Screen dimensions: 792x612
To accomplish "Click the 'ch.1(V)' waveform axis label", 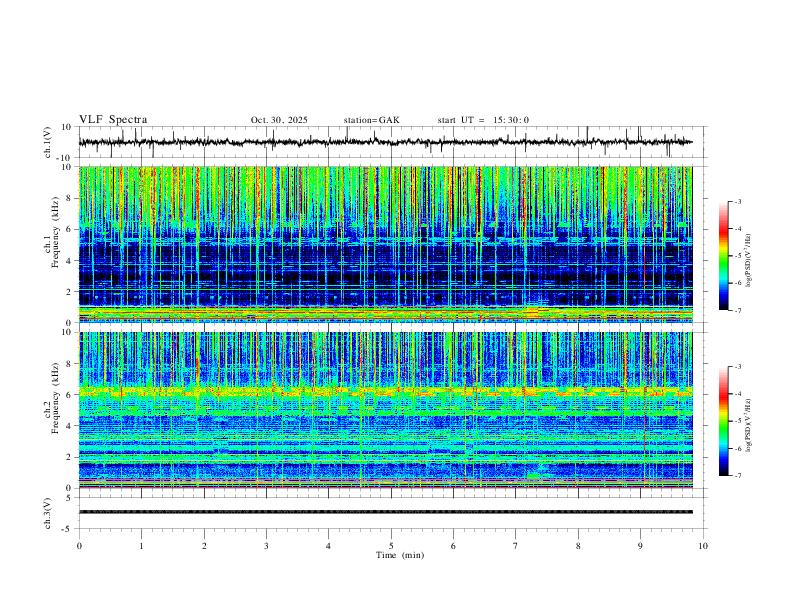I will pyautogui.click(x=48, y=142).
